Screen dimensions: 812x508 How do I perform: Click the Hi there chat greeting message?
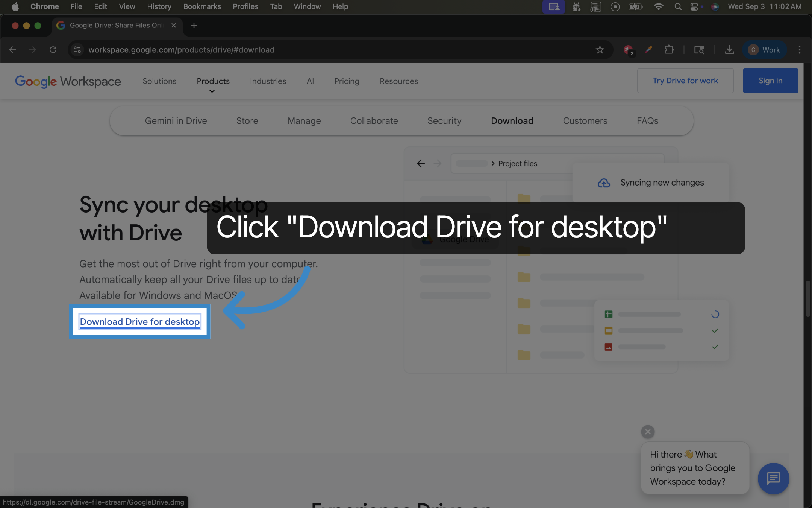coord(695,468)
